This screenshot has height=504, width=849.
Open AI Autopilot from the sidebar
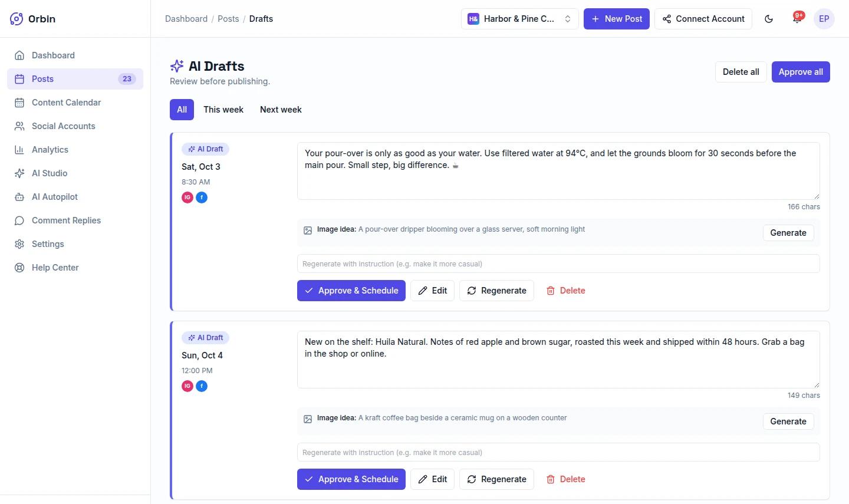point(75,197)
